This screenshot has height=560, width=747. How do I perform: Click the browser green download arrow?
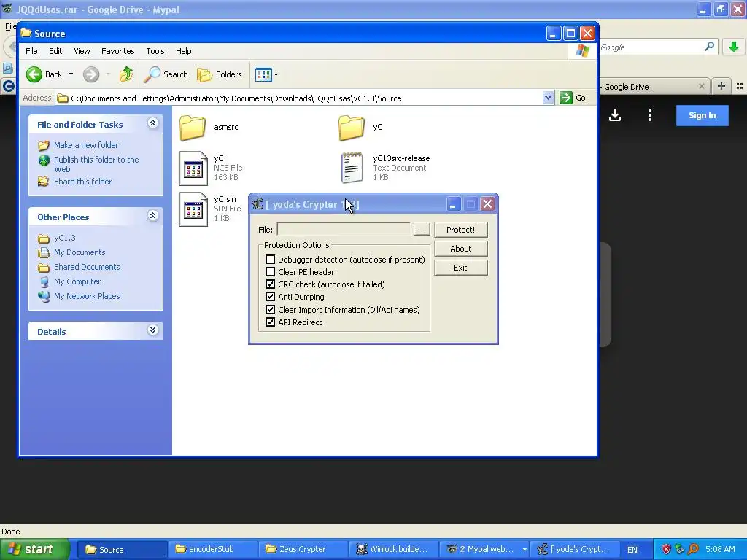point(734,47)
